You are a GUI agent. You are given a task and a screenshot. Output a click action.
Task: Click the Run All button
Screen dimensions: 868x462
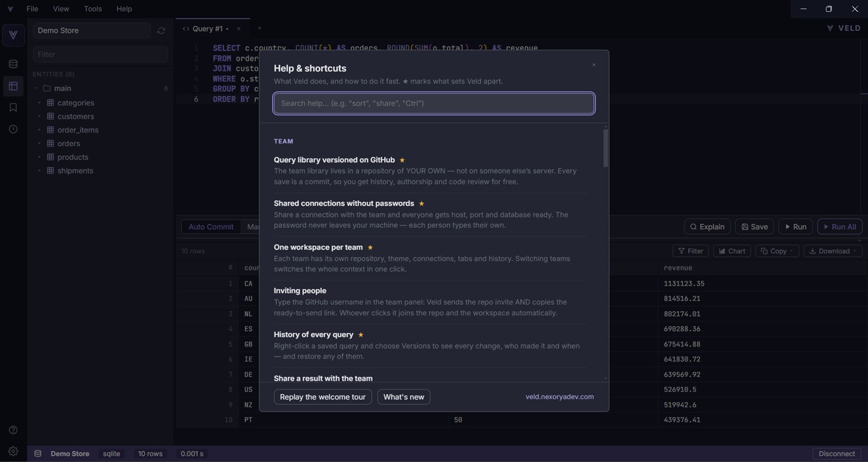[x=839, y=227]
